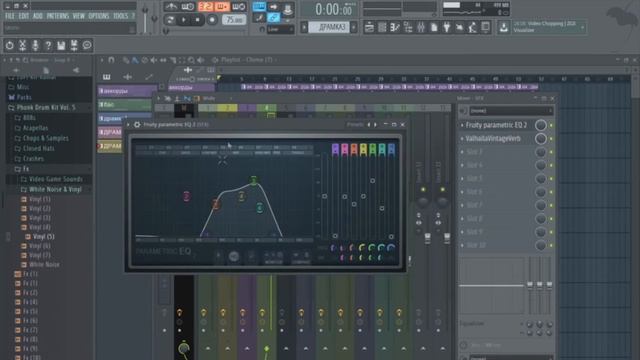Screen dimensions: 640x360
Task: Open the ДРАМКА3 pattern selector
Action: [x=329, y=27]
